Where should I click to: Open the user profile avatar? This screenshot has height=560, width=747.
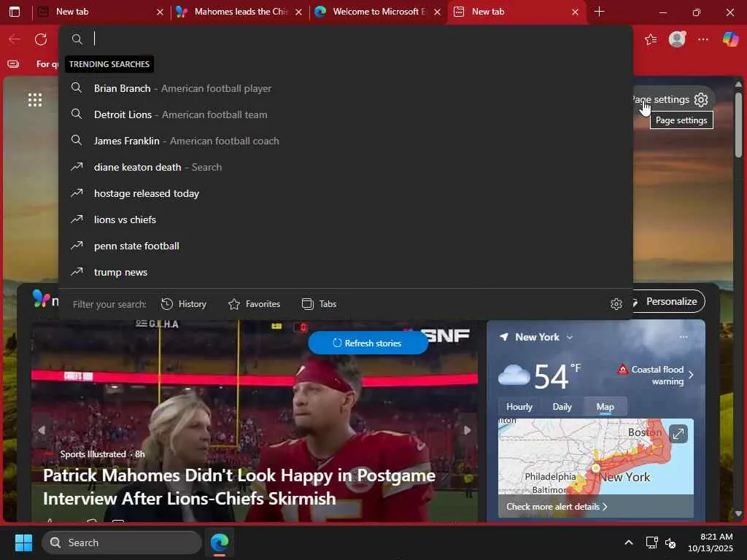677,39
